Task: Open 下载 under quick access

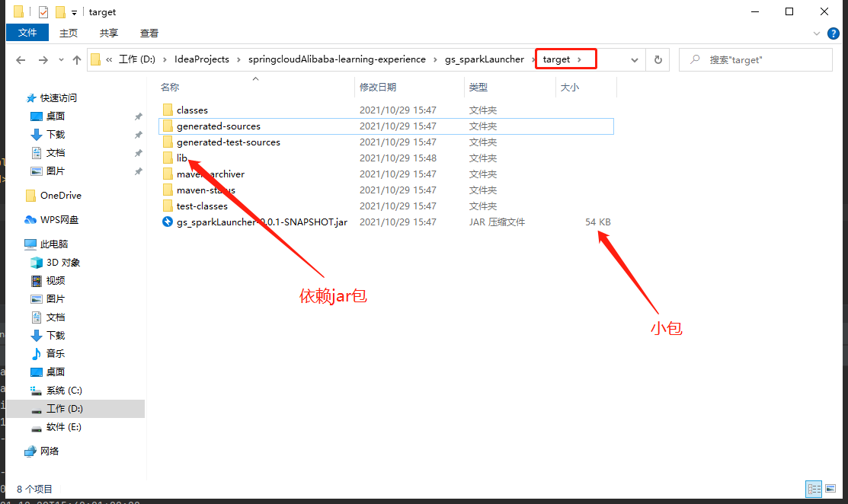Action: [x=55, y=135]
